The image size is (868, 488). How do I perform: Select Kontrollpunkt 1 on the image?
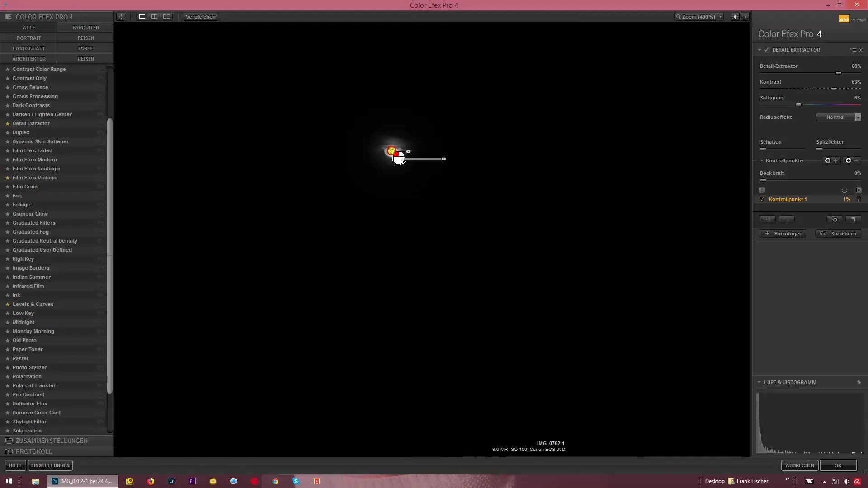point(392,151)
